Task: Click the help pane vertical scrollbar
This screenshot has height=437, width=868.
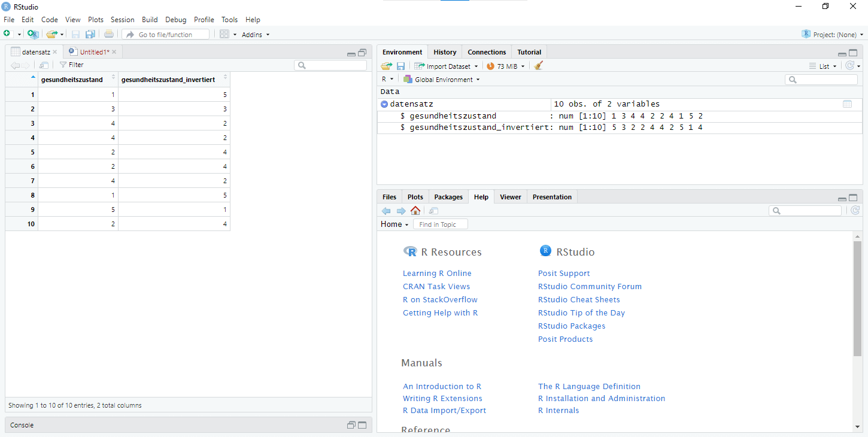Action: [x=857, y=299]
